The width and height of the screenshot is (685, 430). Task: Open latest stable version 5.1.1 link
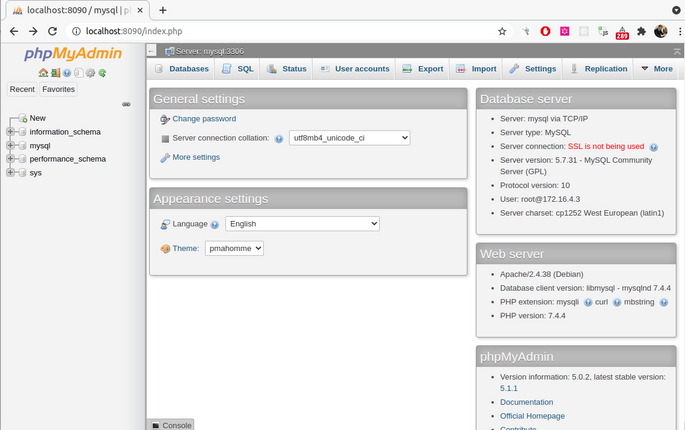509,388
